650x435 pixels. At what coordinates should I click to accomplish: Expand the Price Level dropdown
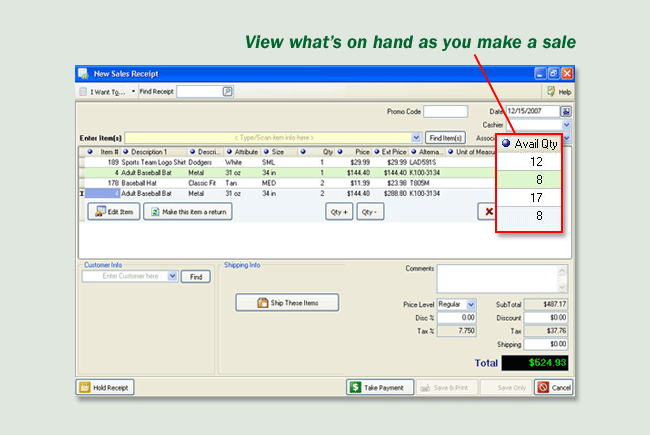[471, 304]
